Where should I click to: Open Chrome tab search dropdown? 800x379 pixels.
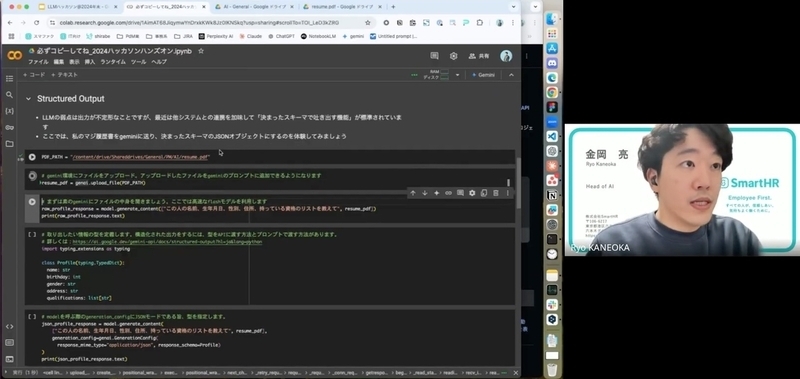513,7
